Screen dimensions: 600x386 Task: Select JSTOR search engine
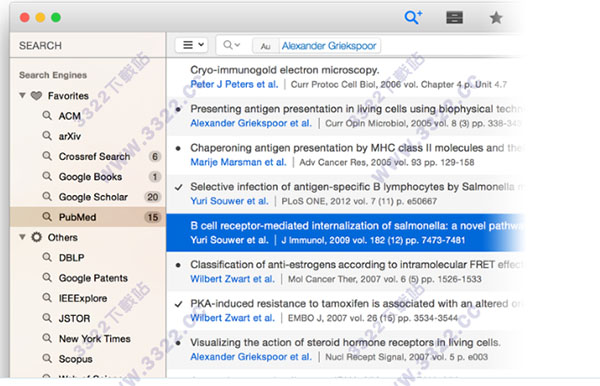tap(74, 319)
